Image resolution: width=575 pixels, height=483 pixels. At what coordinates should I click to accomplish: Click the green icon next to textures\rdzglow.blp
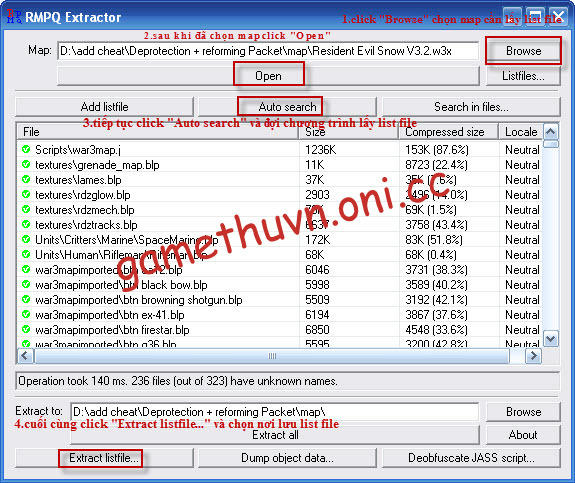tap(26, 194)
